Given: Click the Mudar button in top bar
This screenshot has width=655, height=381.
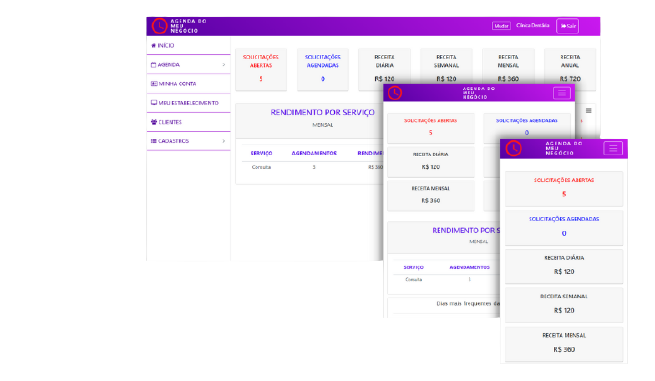Looking at the screenshot, I should tap(501, 26).
